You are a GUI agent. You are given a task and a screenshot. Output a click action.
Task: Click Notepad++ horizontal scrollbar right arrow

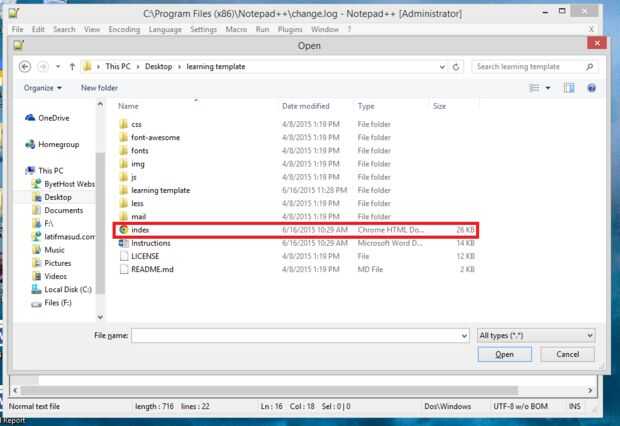click(590, 390)
